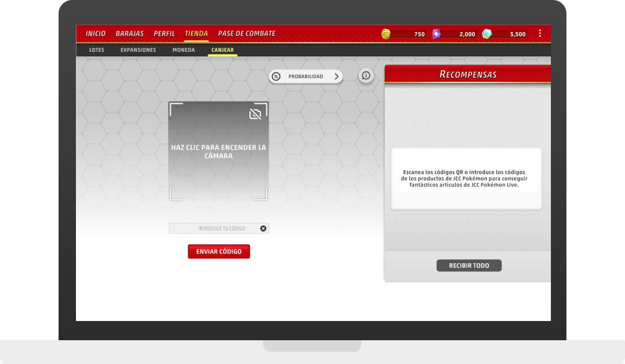Open the Perfil page

point(164,33)
